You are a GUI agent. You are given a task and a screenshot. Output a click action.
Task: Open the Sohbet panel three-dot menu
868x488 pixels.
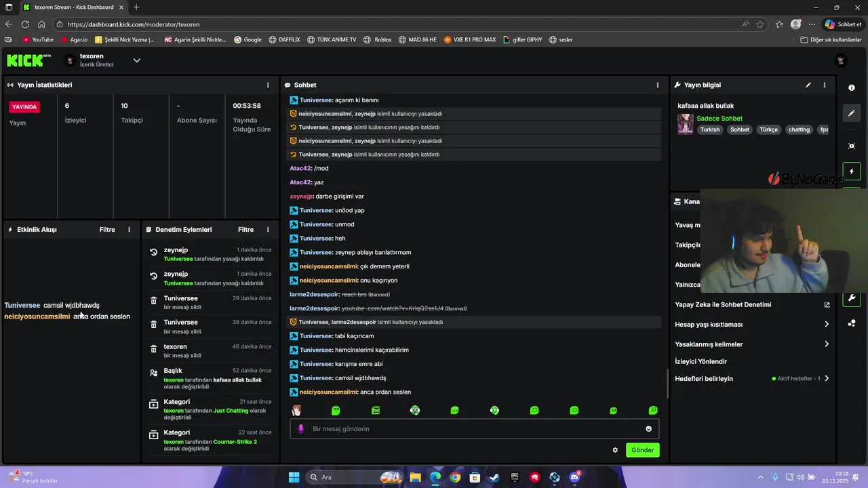pos(657,85)
